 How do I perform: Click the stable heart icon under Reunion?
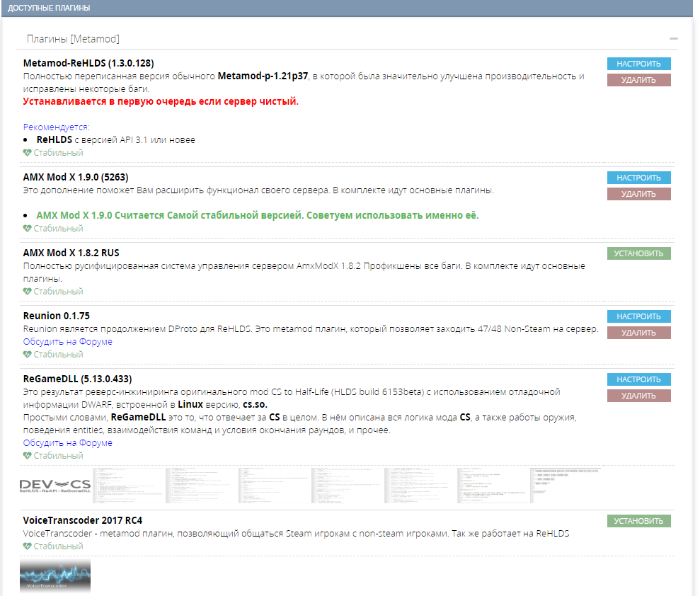click(x=27, y=355)
